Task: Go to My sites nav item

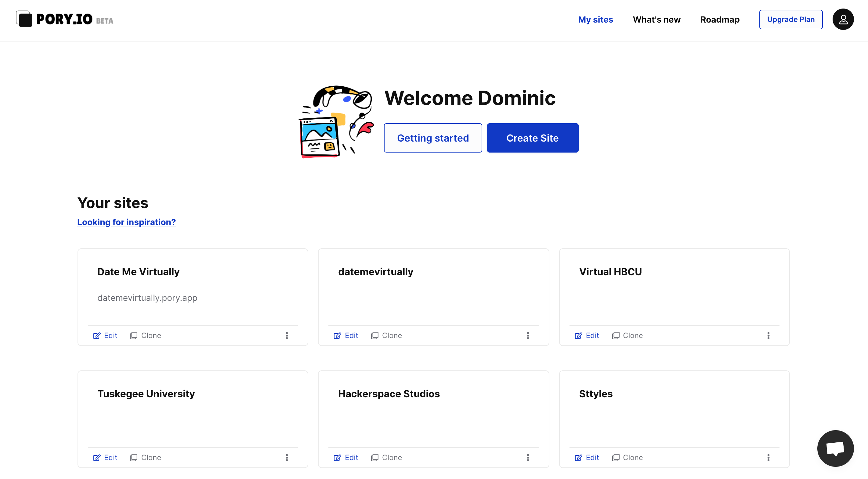Action: pyautogui.click(x=595, y=20)
